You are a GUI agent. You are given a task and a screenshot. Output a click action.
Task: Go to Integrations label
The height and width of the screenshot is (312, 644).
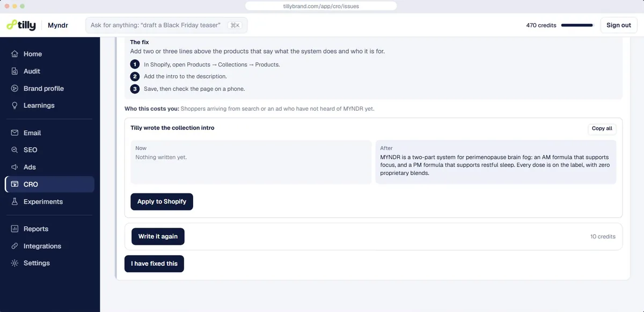point(42,246)
